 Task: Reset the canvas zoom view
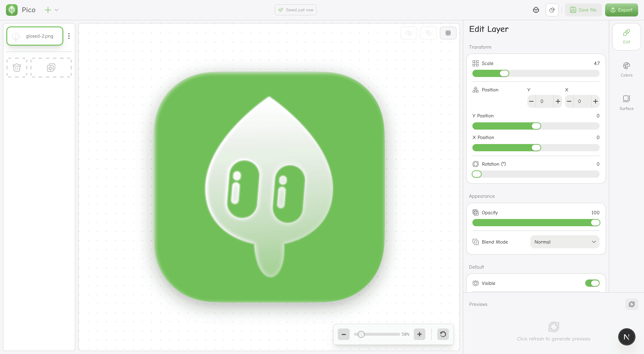coord(443,334)
